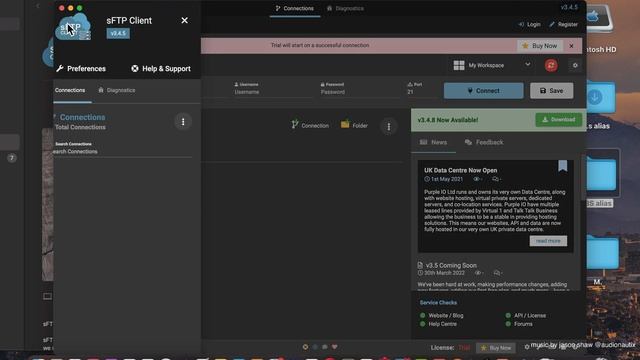Click the red refresh workspace icon
This screenshot has height=360, width=640.
click(551, 65)
